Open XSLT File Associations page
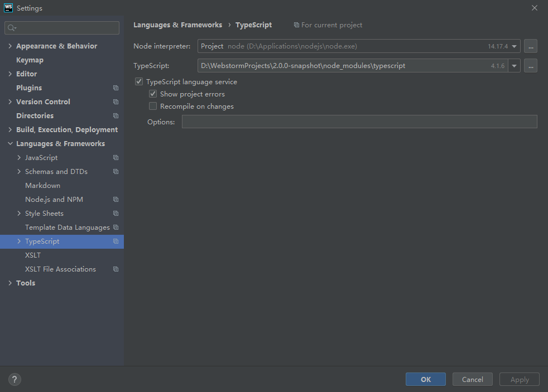 point(60,269)
